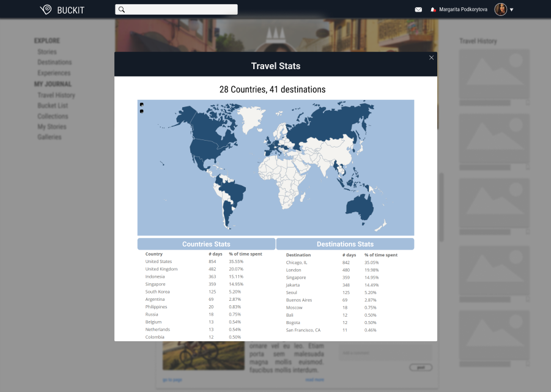The image size is (551, 392).
Task: Click the last Travel History thumbnail
Action: (x=494, y=335)
